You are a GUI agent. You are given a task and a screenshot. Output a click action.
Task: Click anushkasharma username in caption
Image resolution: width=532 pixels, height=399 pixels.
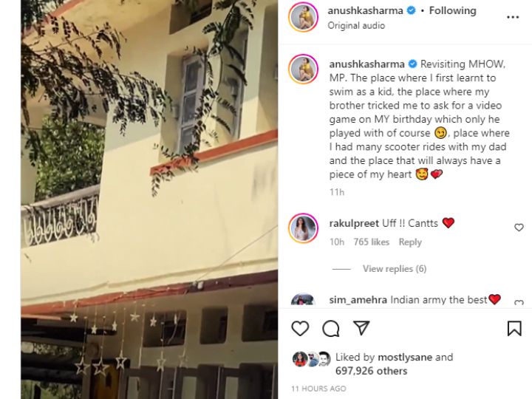tap(366, 64)
